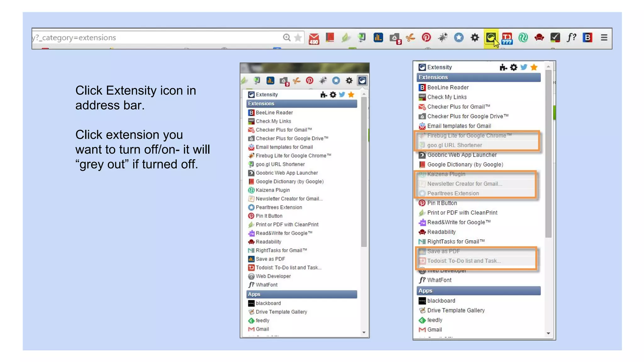Click the Save as PDF blue toolbar icon
Image resolution: width=644 pixels, height=362 pixels.
378,37
